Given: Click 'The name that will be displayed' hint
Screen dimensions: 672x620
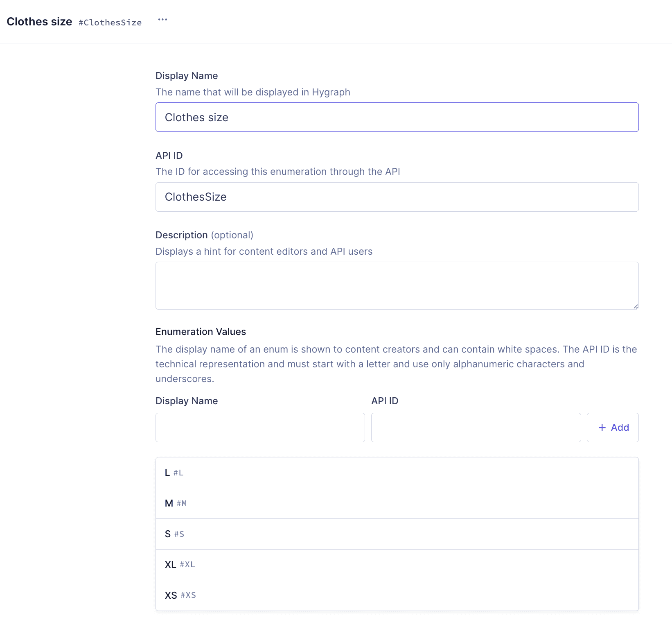Looking at the screenshot, I should (253, 92).
